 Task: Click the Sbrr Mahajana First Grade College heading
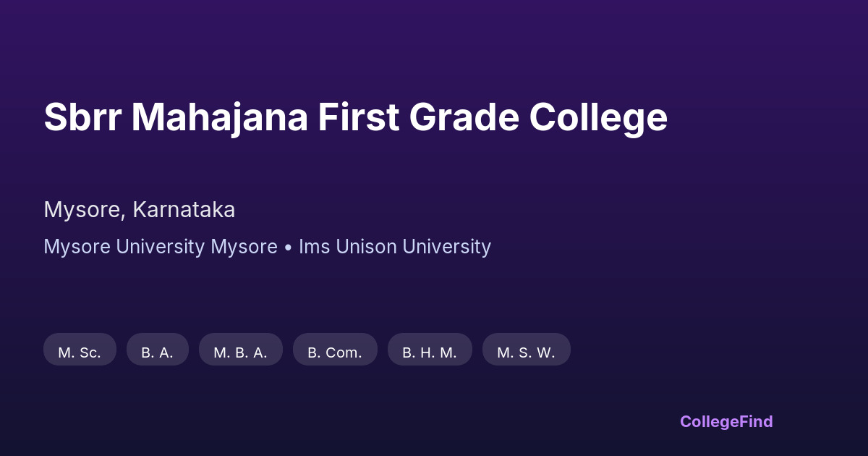tap(355, 117)
